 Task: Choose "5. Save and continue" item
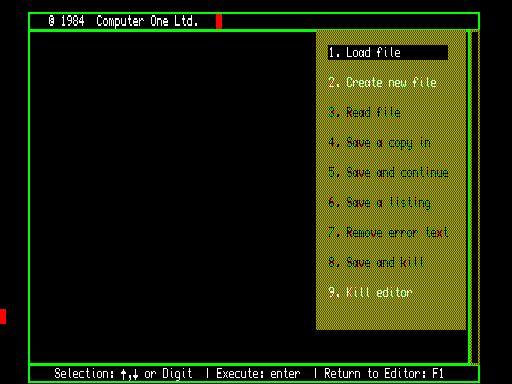(388, 172)
